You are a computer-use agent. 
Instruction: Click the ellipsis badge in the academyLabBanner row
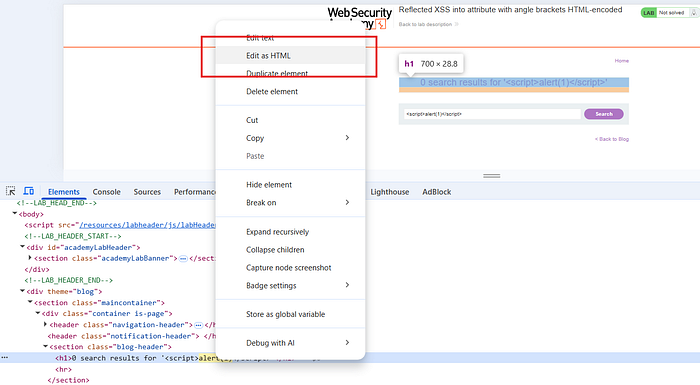pos(183,259)
